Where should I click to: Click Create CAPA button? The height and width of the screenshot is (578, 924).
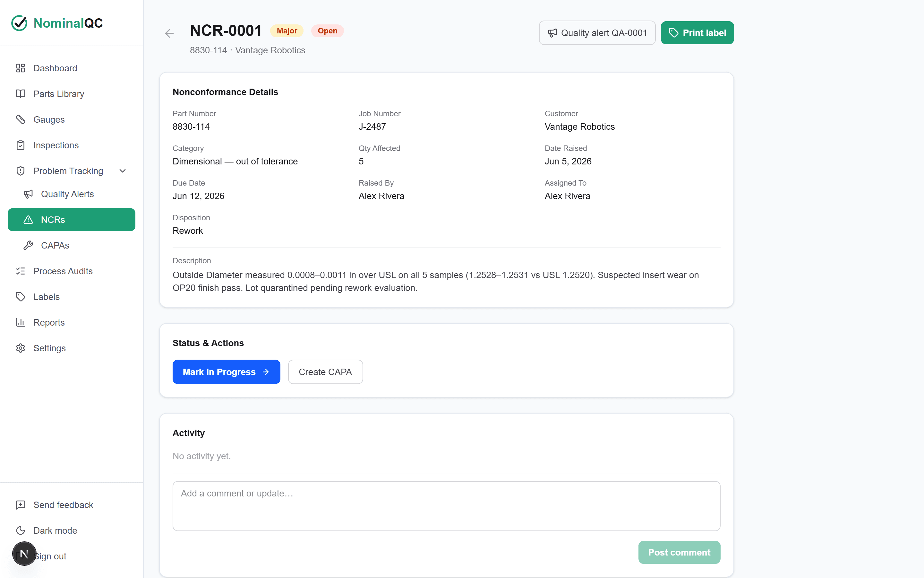325,372
